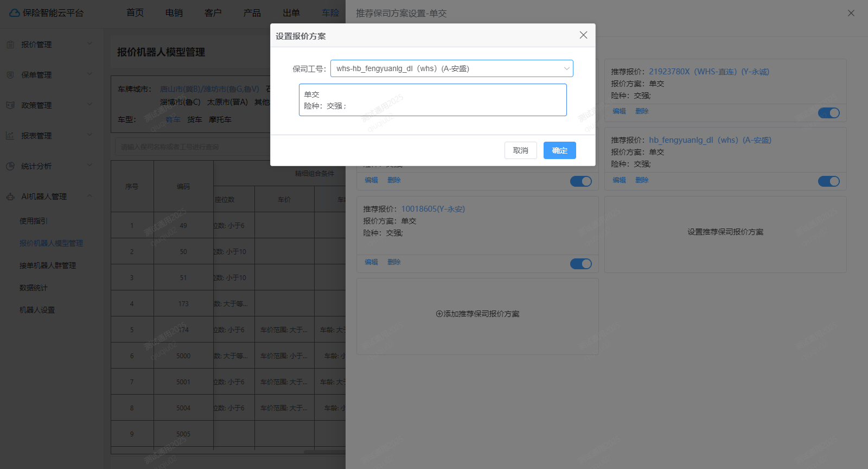Select the 唐山市(冀B)/潍坊市 city link
This screenshot has width=868, height=469.
click(x=209, y=89)
